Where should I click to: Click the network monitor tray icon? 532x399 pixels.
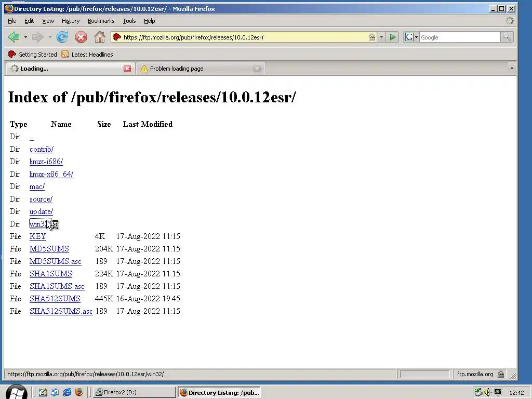(497, 393)
